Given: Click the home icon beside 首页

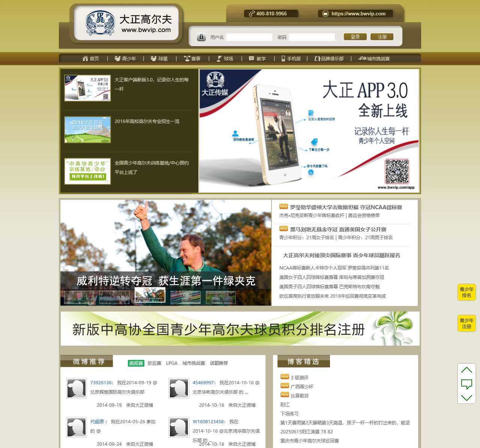Looking at the screenshot, I should tap(85, 58).
